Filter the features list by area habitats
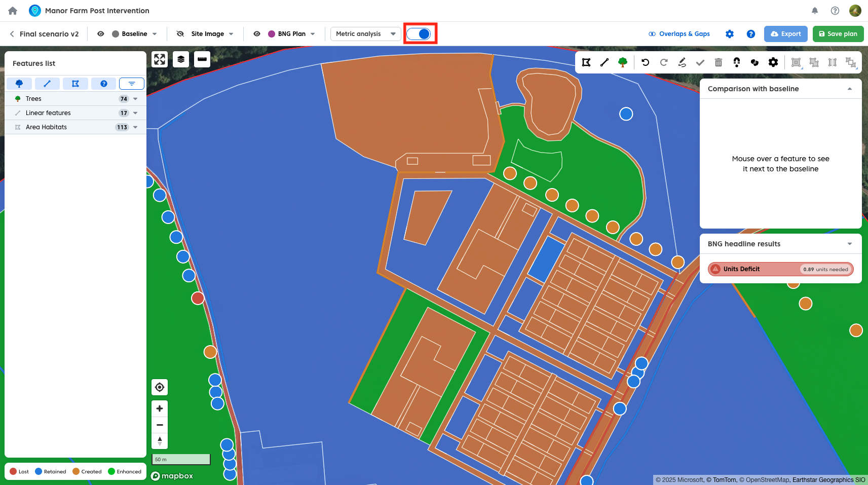The image size is (868, 485). pyautogui.click(x=76, y=84)
